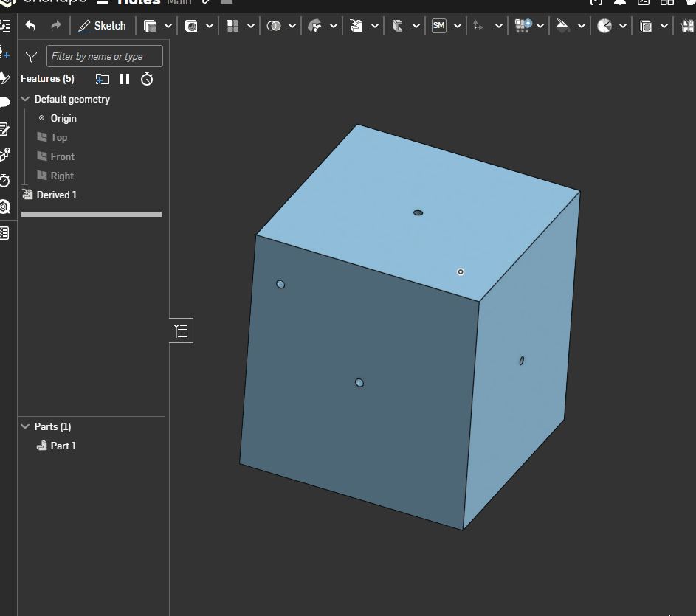Select the Top plane in feature tree
Viewport: 696px width, 616px height.
tap(58, 137)
